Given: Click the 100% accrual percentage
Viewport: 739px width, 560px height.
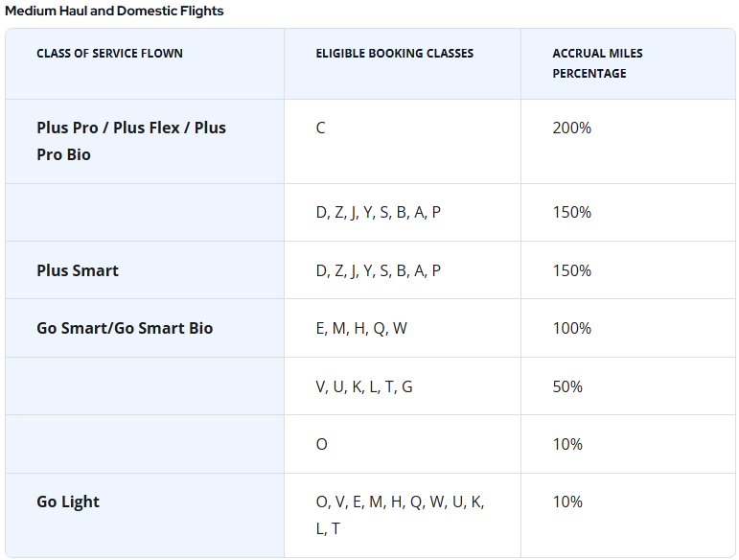Looking at the screenshot, I should [571, 328].
